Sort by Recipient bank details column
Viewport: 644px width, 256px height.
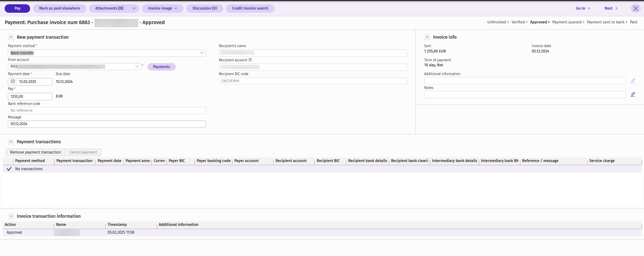click(x=368, y=161)
